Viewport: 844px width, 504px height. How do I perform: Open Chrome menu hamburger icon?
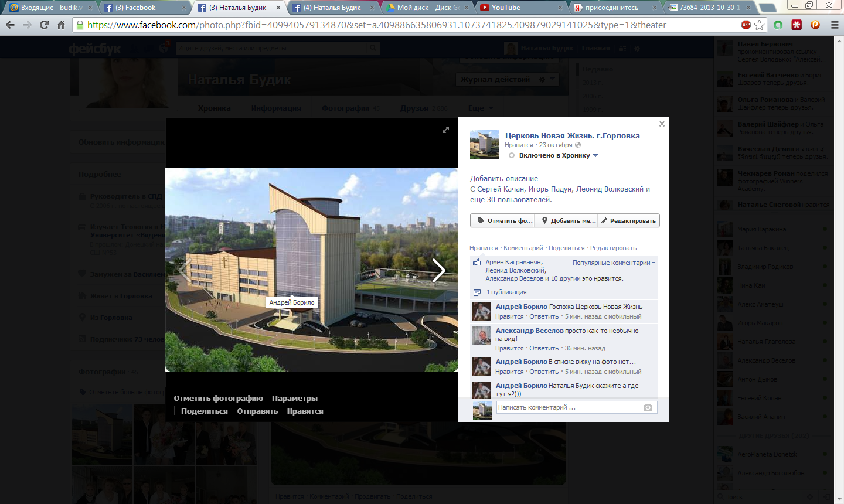(x=835, y=25)
